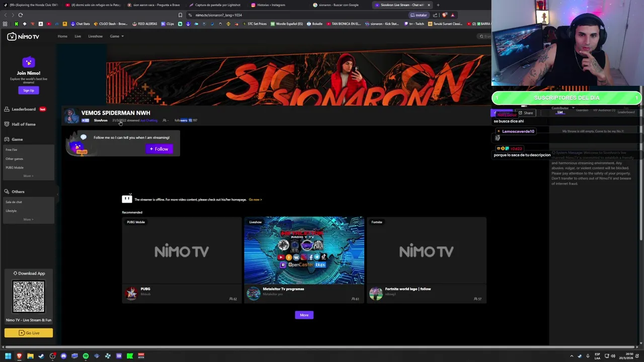Screen dimensions: 644x362
Task: Open the Metaleitor Tv programas thumbnail
Action: tap(304, 250)
